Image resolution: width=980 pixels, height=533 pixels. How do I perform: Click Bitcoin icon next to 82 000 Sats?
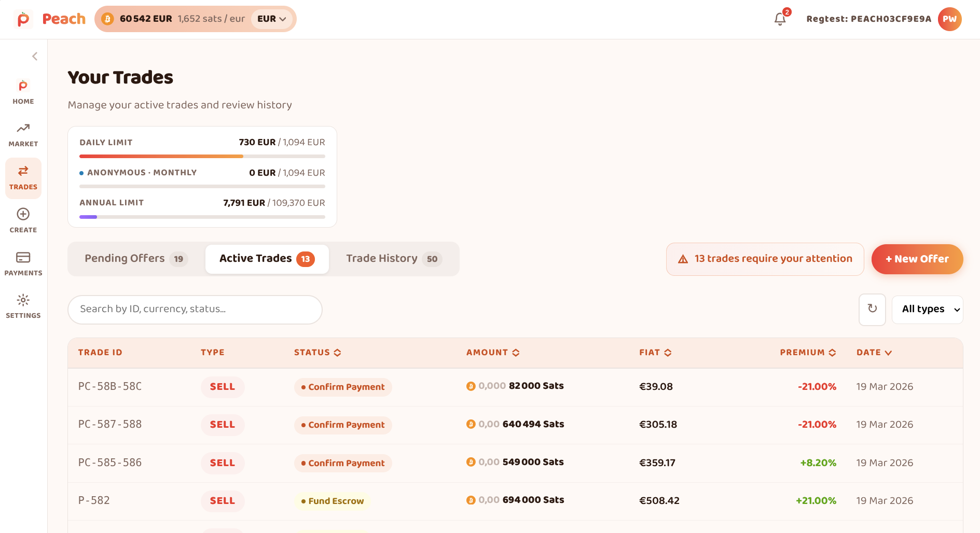coord(471,386)
